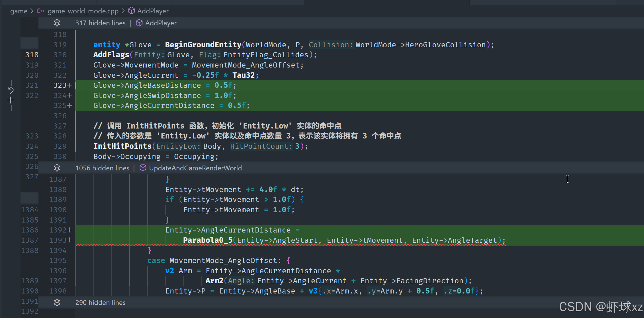Click the cube icon in 317 hidden lines bar
The height and width of the screenshot is (318, 644).
tap(139, 23)
